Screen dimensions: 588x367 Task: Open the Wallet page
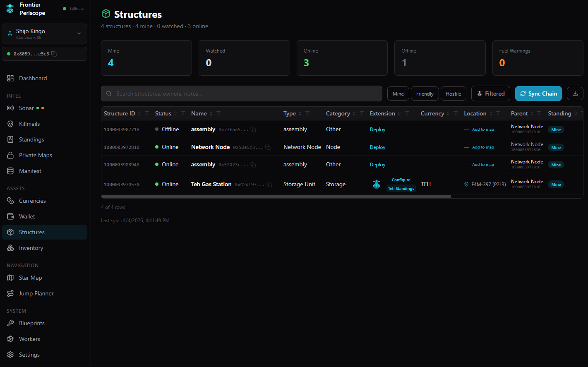pos(44,216)
